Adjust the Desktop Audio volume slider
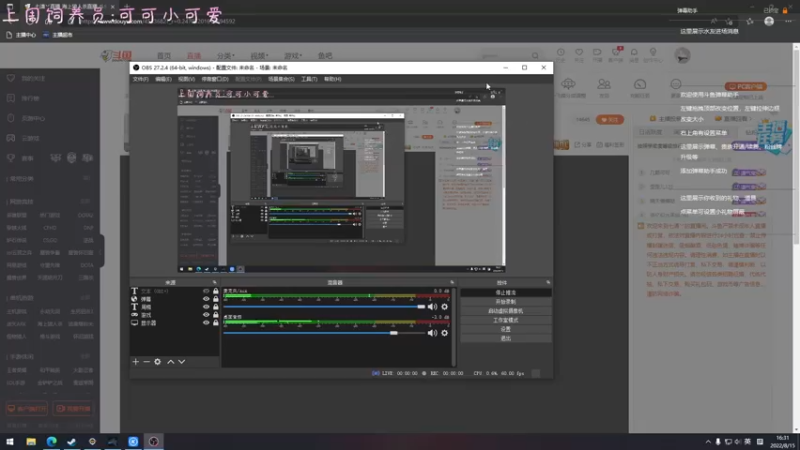800x450 pixels. coord(324,333)
